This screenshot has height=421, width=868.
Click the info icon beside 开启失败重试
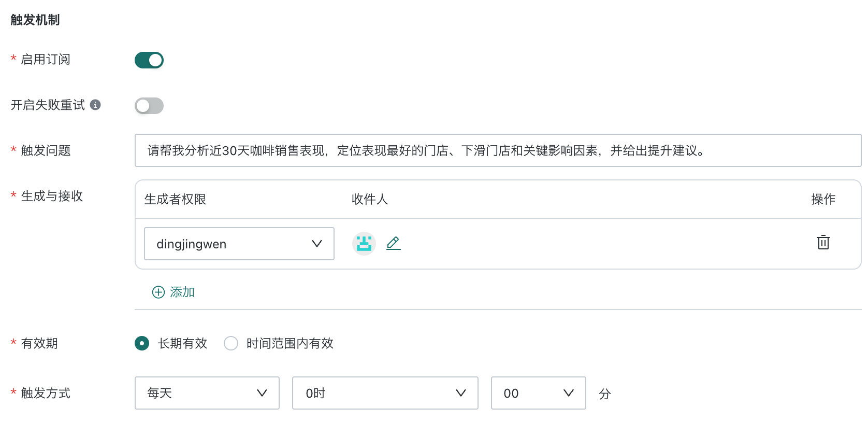pos(95,105)
